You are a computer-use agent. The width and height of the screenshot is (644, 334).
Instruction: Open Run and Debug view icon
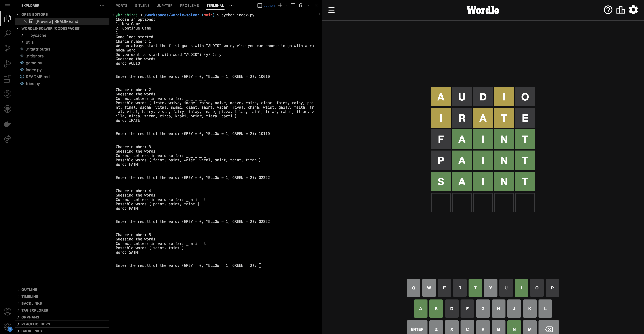(x=8, y=64)
